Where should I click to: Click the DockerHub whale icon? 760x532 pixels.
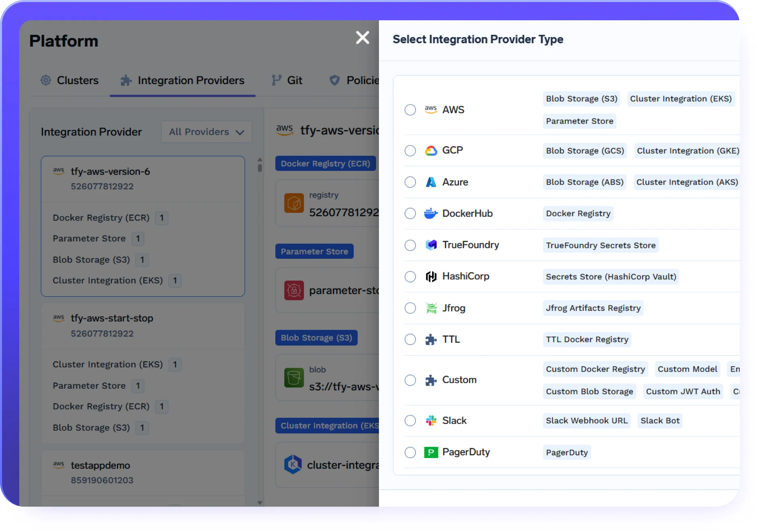coord(431,213)
